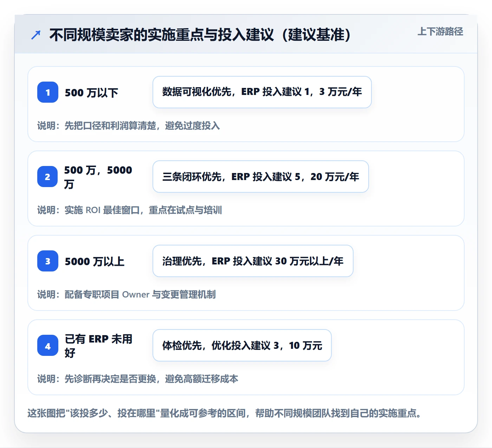Select the 体检优先 recommendation box

(x=242, y=345)
